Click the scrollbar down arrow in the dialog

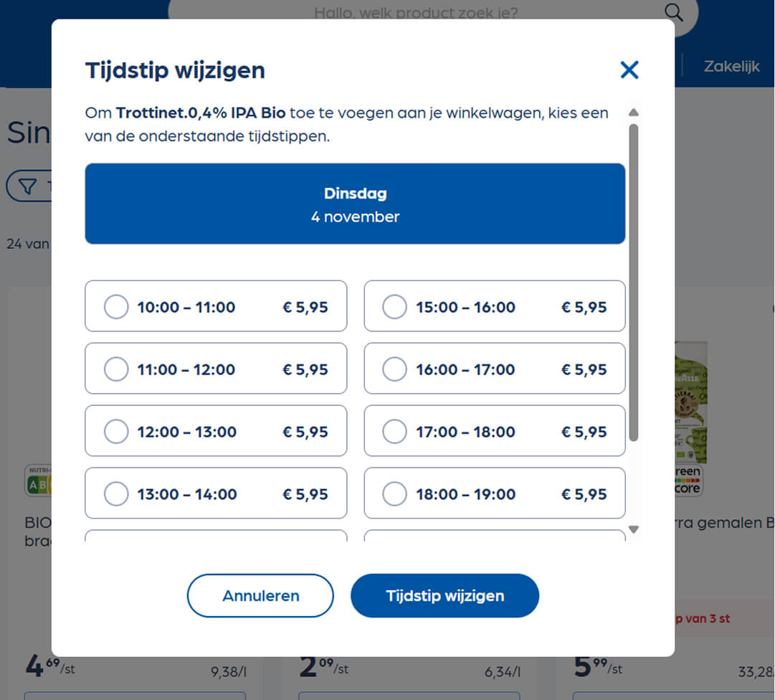pos(634,529)
